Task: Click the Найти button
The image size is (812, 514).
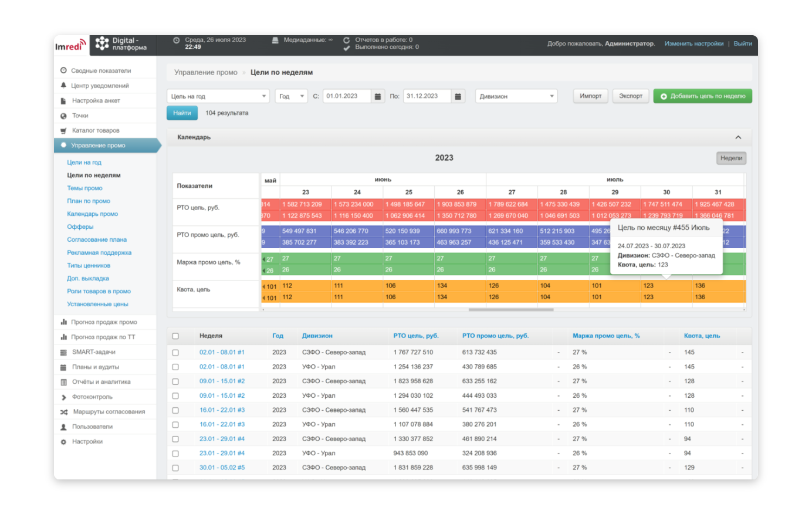Action: (182, 113)
